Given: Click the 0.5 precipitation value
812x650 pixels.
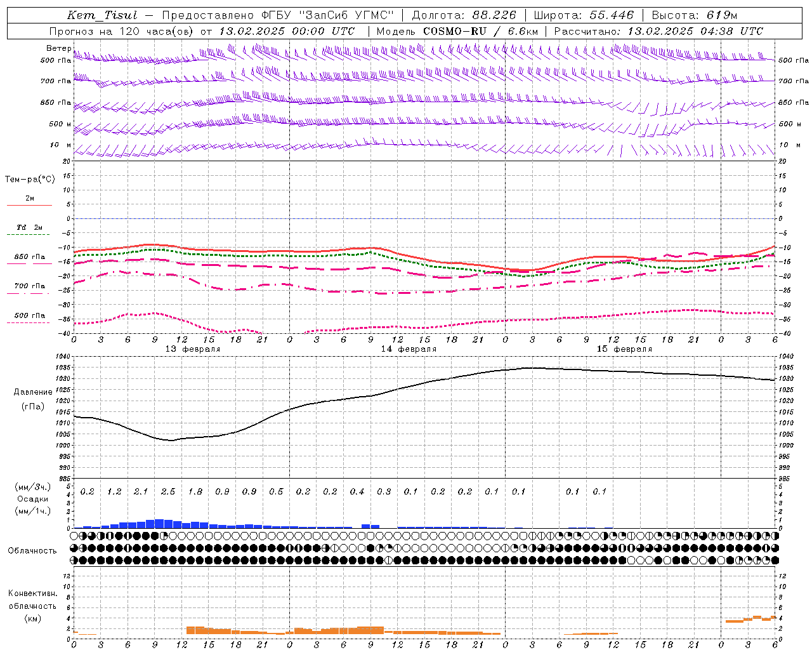Looking at the screenshot, I should 276,491.
